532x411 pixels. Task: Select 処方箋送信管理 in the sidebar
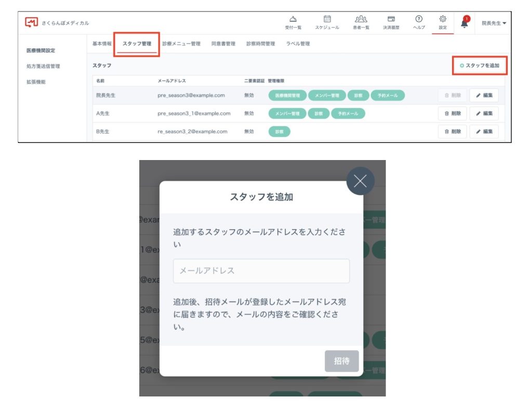44,66
